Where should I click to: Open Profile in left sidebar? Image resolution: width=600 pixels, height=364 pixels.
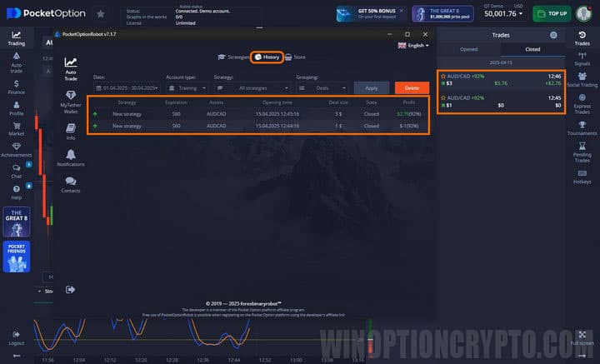(x=16, y=108)
